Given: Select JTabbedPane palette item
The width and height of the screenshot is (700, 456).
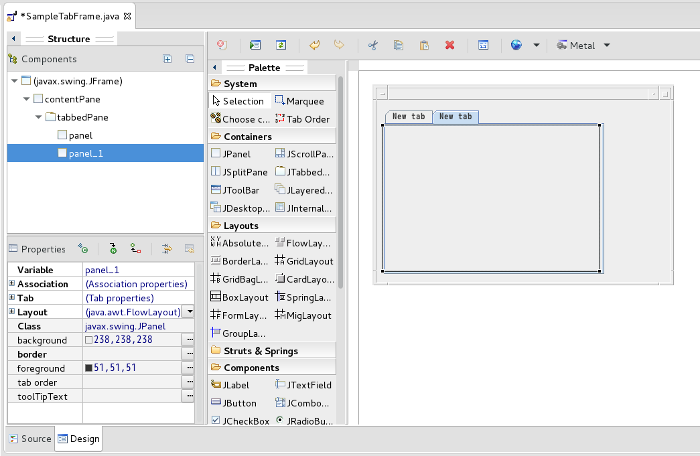Looking at the screenshot, I should pos(302,172).
